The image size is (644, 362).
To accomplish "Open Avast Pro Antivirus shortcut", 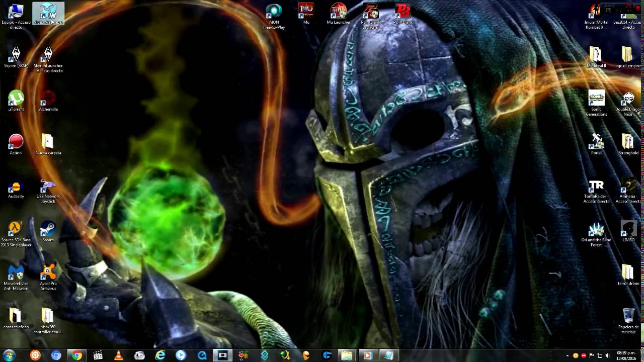I will point(48,278).
